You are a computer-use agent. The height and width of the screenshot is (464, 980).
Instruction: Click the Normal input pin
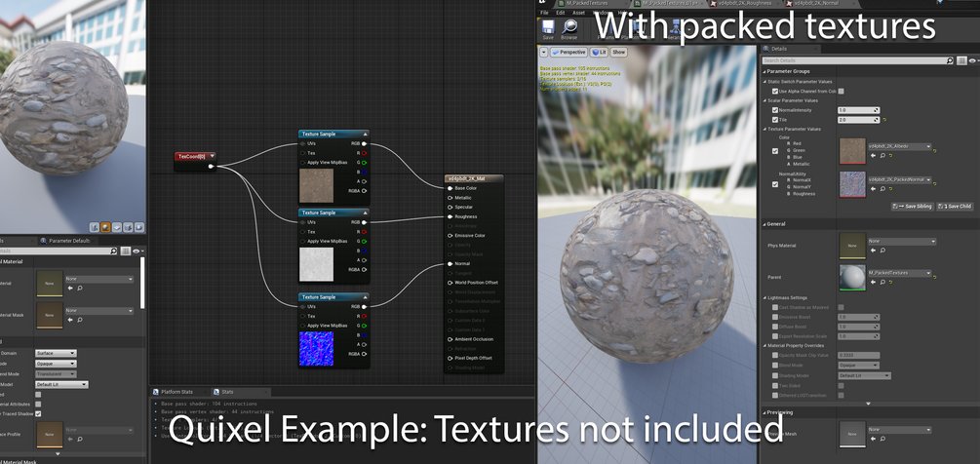pyautogui.click(x=450, y=263)
